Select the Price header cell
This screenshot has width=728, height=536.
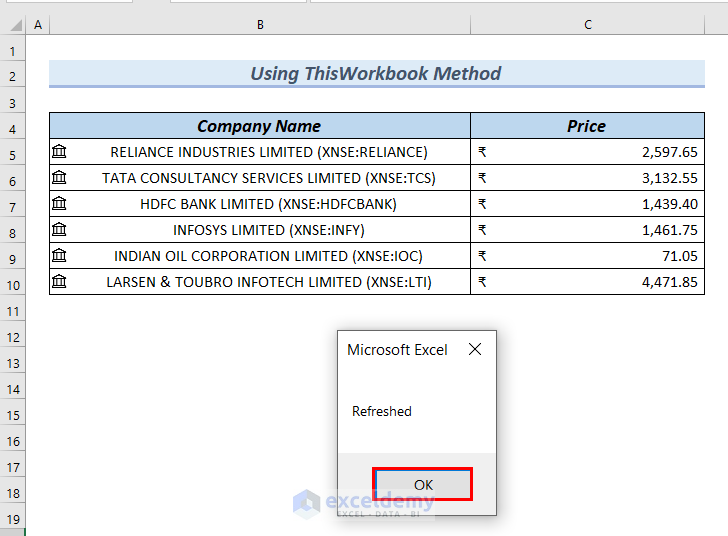tap(587, 126)
